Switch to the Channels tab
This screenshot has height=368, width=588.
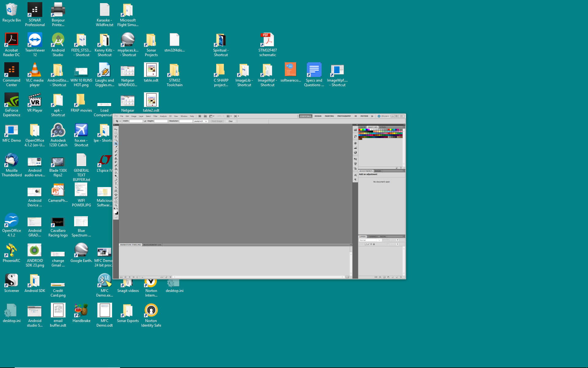click(373, 237)
